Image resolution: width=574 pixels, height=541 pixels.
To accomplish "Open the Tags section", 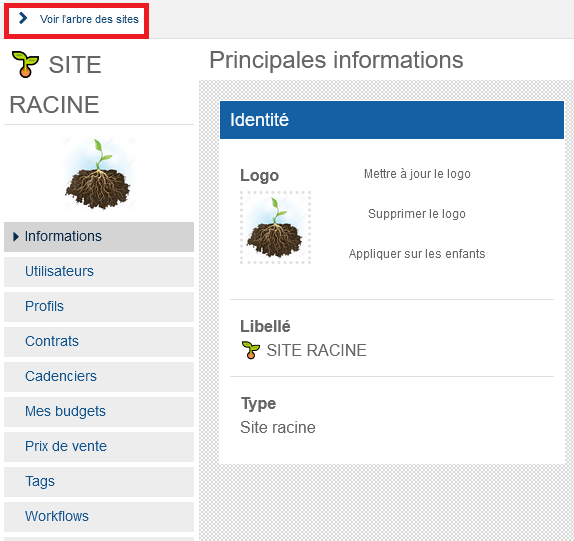I will pyautogui.click(x=99, y=482).
